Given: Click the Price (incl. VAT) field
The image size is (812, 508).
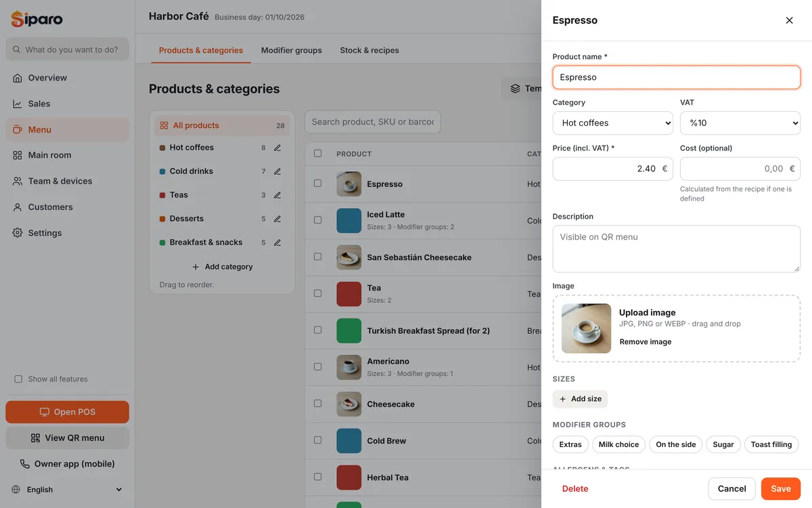Looking at the screenshot, I should [x=613, y=169].
